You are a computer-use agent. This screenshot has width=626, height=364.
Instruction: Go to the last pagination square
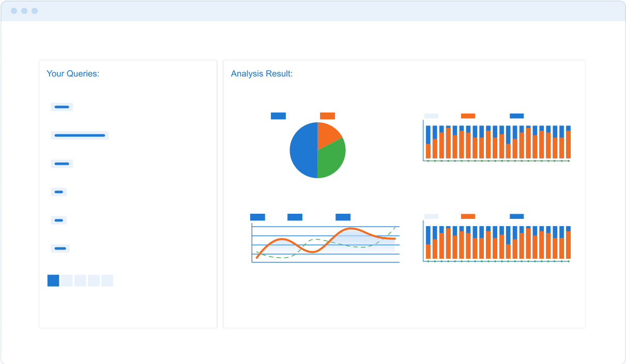tap(107, 280)
